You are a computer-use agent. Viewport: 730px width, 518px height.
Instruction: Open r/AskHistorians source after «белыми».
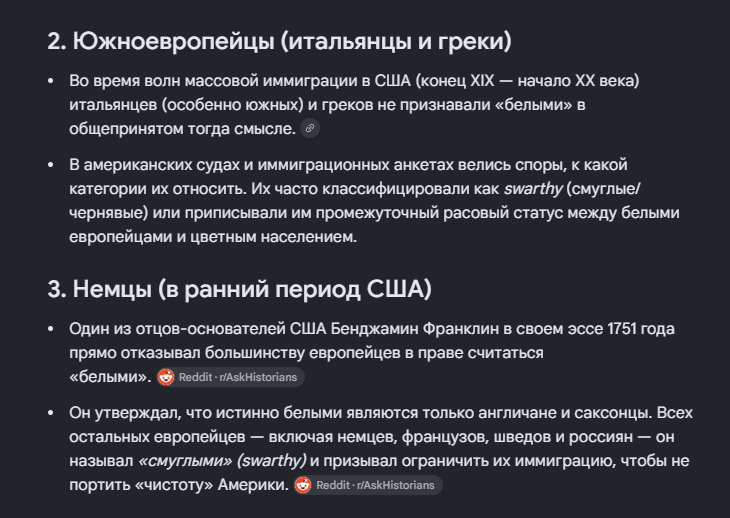point(231,377)
